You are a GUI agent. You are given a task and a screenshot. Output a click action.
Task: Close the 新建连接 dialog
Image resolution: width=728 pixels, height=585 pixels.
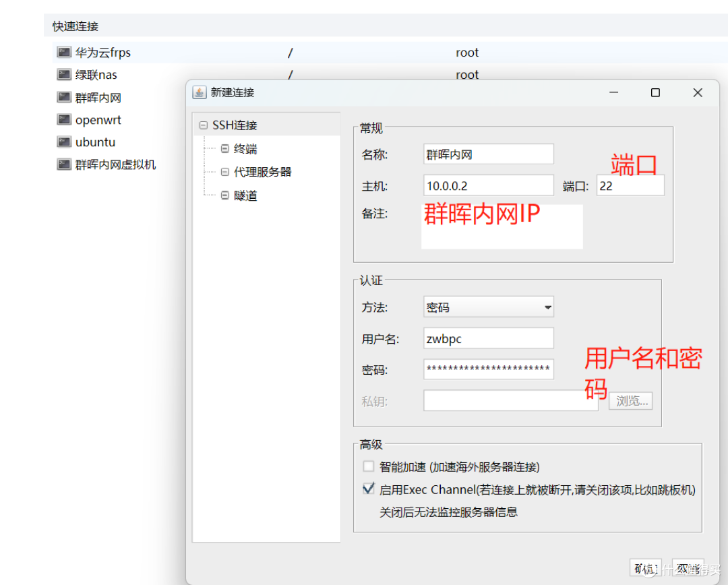[698, 93]
